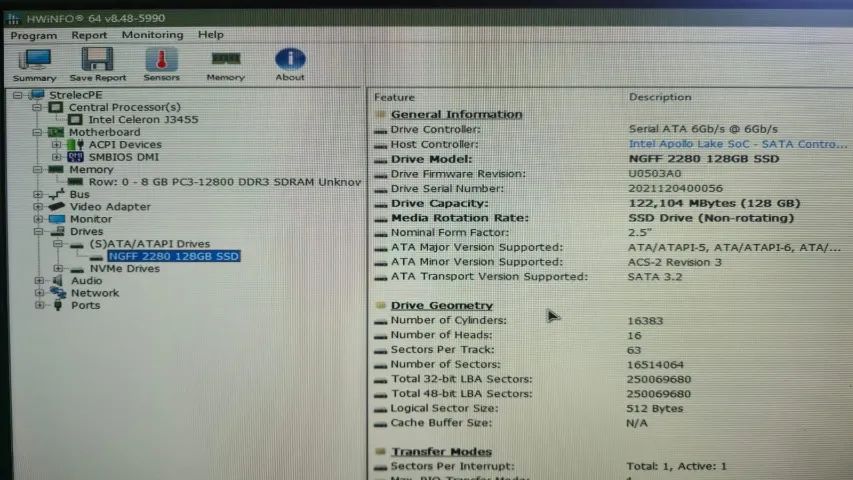Open the Intel Apollo Lake SoC SATA controller link
This screenshot has height=480, width=853.
click(x=738, y=144)
